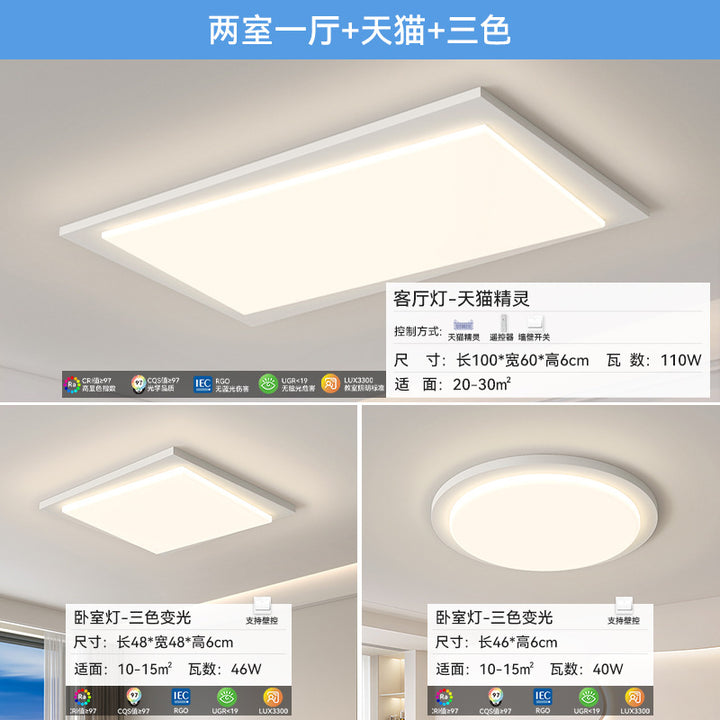Select the large rectangular living room lamp image
The image size is (720, 720).
tap(354, 207)
